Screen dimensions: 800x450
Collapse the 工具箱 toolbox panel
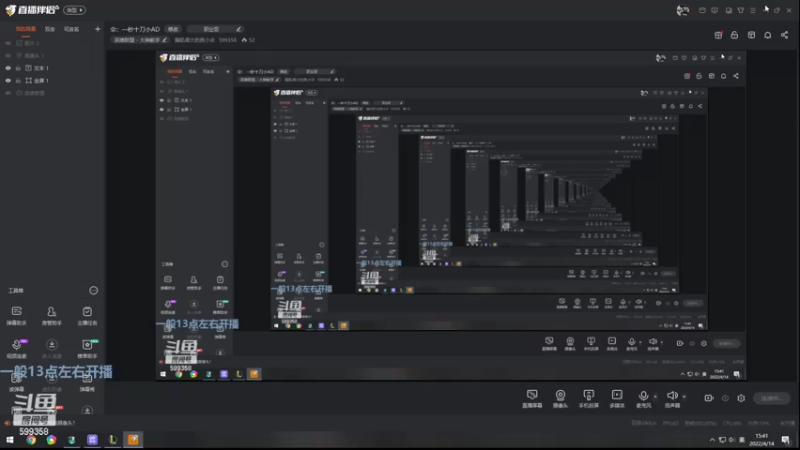tap(93, 290)
